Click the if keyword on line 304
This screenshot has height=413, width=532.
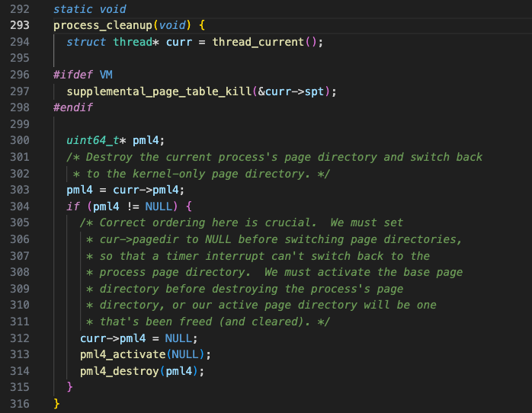click(73, 206)
